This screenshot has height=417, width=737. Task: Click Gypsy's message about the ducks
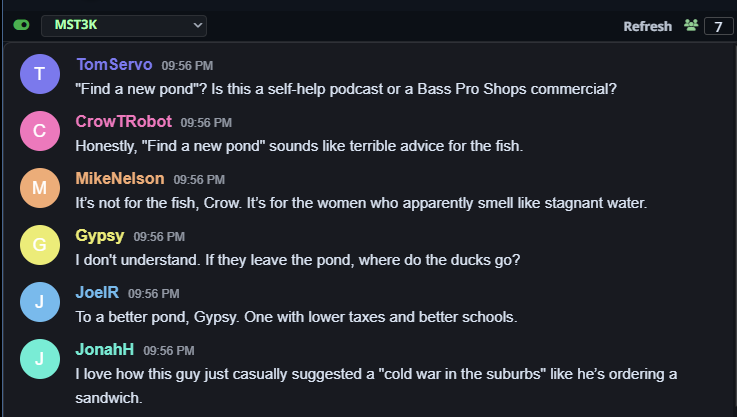[298, 260]
